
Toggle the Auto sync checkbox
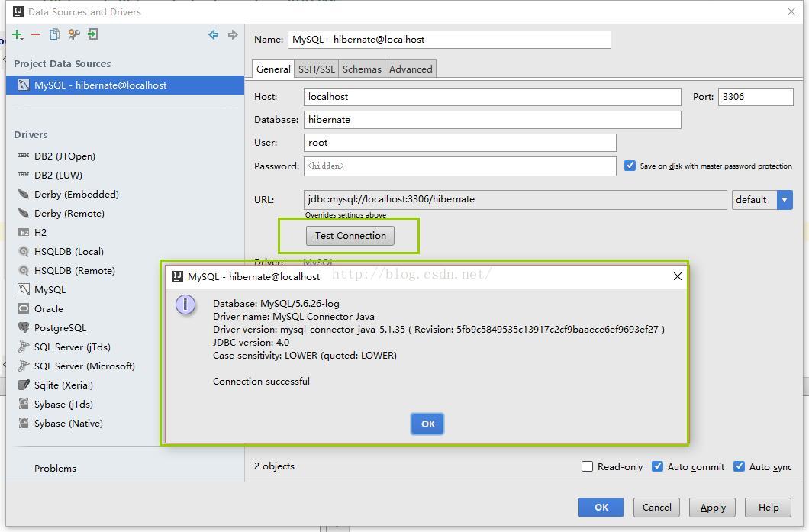pos(739,466)
